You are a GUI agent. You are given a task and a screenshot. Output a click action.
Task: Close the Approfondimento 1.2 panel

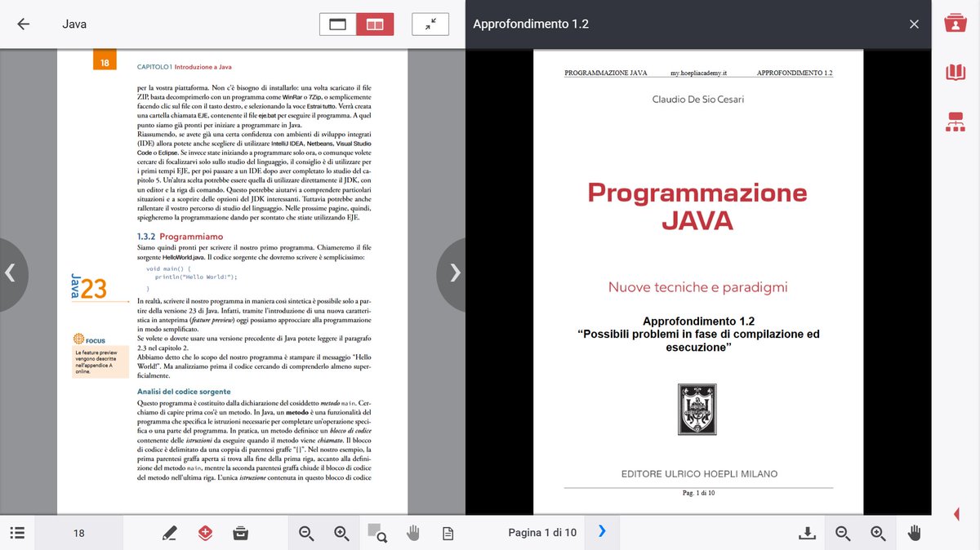point(914,24)
